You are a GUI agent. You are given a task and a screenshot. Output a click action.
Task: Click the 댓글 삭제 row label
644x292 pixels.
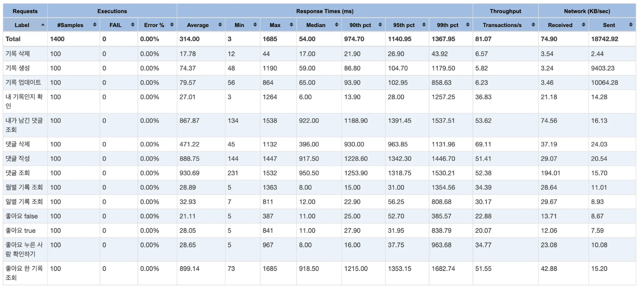(x=18, y=144)
